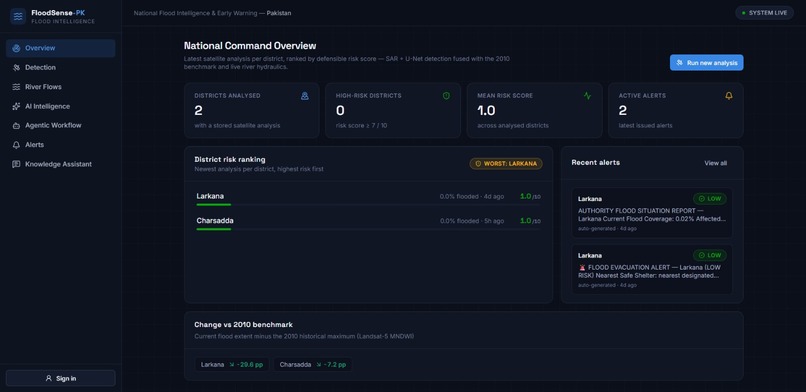
Task: Click the satellite icon in Run new analysis
Action: [x=680, y=63]
